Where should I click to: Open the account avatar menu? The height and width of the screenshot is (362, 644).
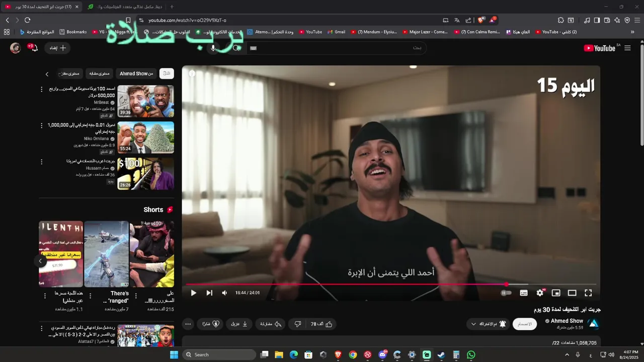[x=16, y=48]
